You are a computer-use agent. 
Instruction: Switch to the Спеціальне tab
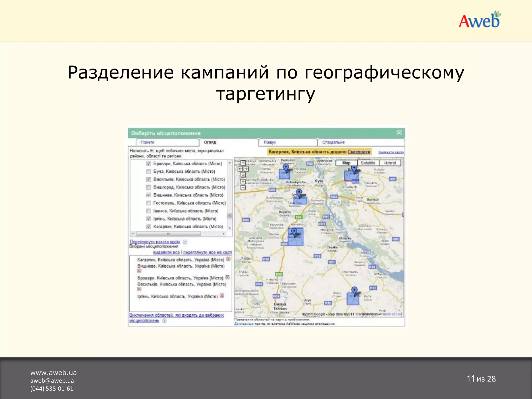(361, 142)
